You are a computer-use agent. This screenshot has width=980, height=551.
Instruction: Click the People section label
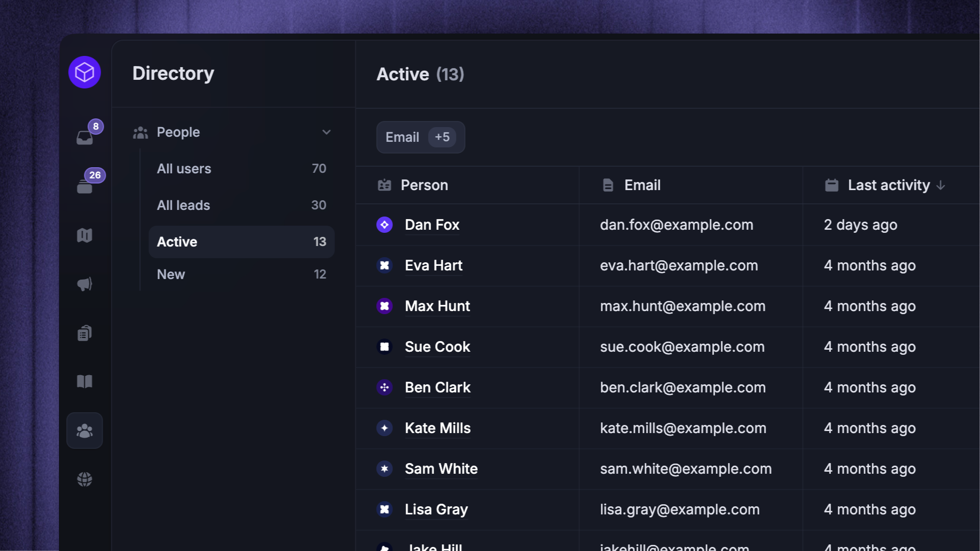point(178,132)
